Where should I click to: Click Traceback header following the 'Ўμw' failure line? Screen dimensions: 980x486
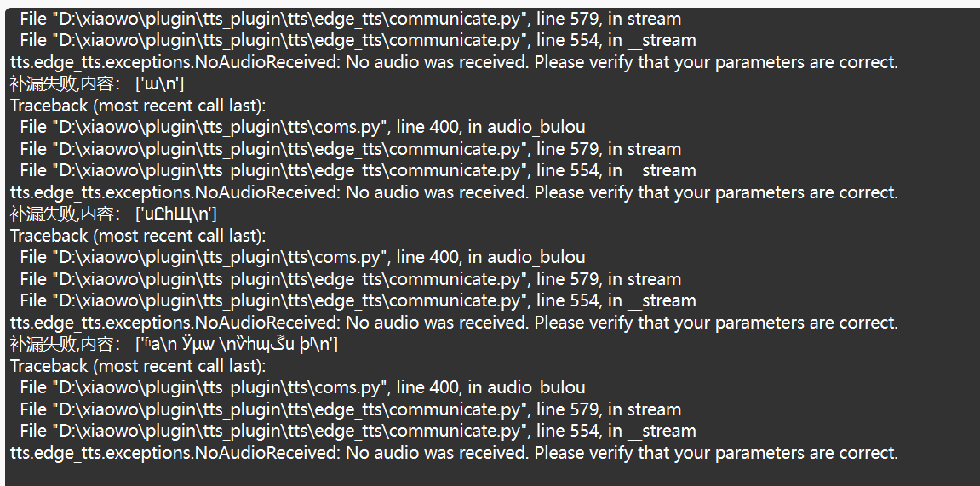point(138,365)
